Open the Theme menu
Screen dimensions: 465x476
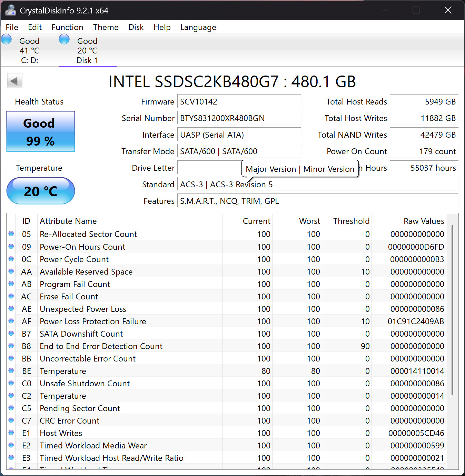click(106, 27)
